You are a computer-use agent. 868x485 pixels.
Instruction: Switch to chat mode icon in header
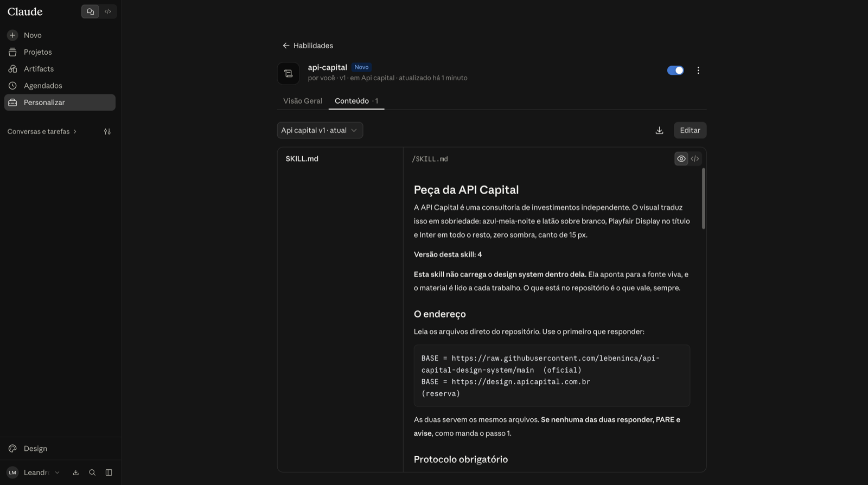[90, 11]
